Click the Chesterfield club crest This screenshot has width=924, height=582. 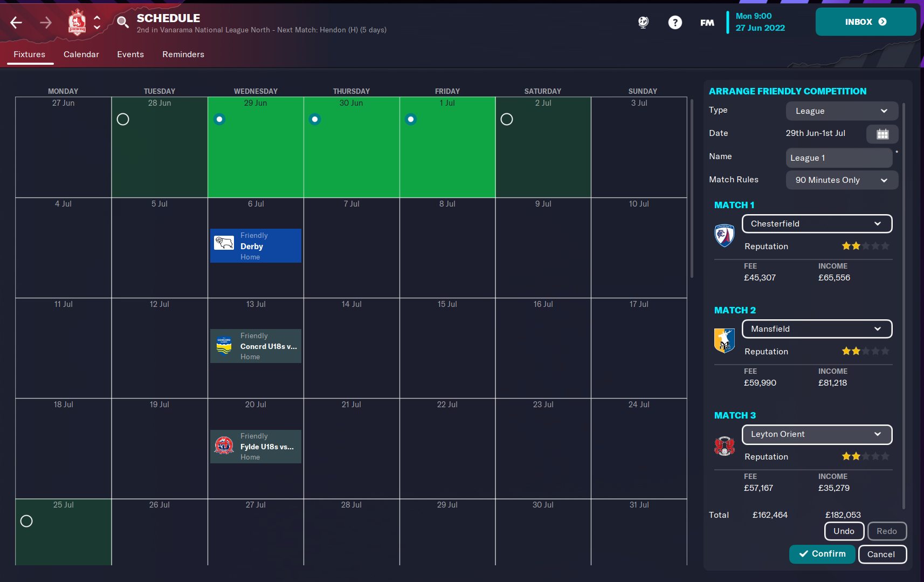point(725,235)
